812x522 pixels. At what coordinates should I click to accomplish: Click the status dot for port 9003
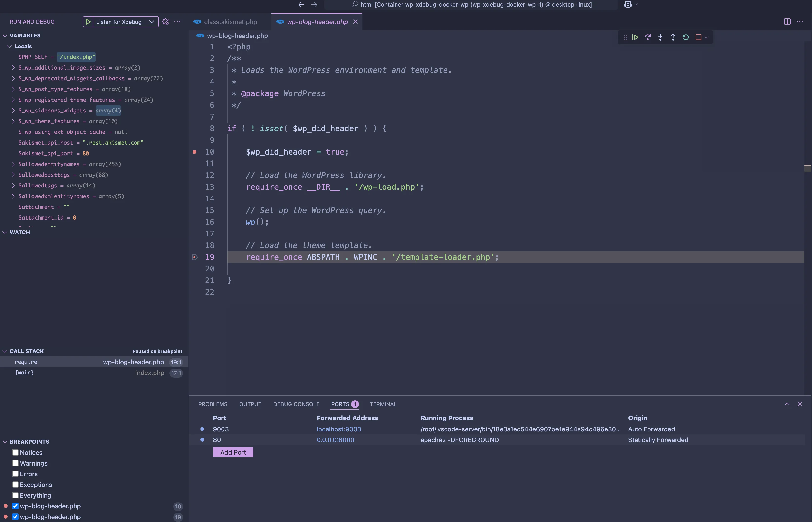pyautogui.click(x=202, y=429)
